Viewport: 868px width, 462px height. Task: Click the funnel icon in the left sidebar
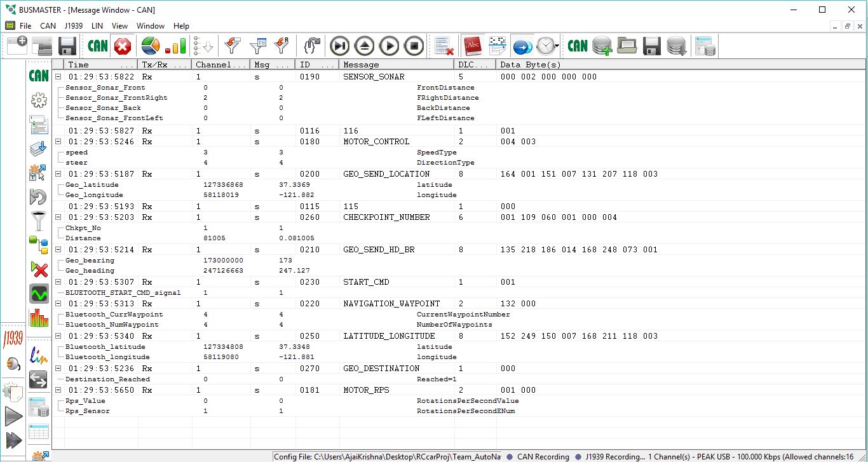tap(39, 221)
